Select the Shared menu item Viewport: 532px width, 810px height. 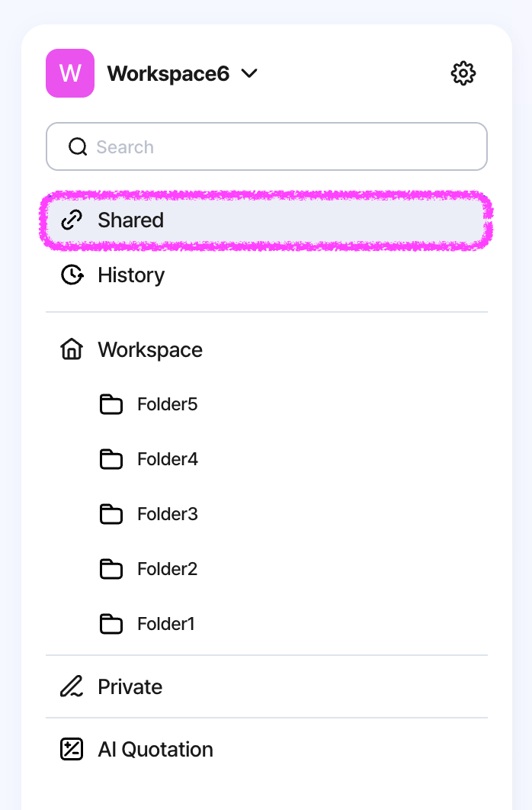267,220
